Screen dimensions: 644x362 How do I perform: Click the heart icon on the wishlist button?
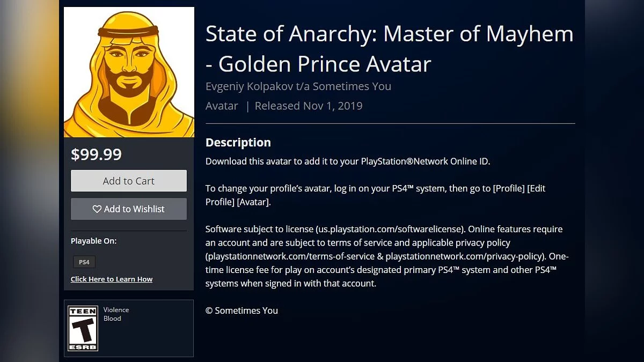tap(97, 209)
